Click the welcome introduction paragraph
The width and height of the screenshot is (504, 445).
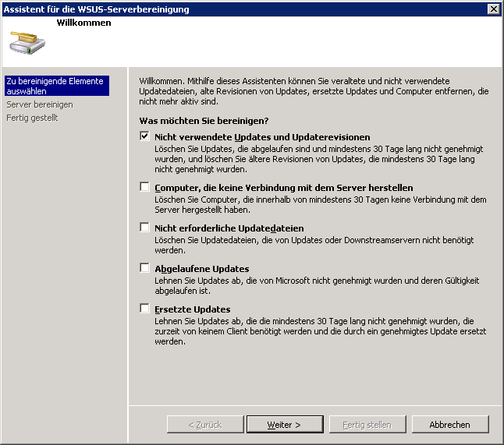click(x=314, y=91)
